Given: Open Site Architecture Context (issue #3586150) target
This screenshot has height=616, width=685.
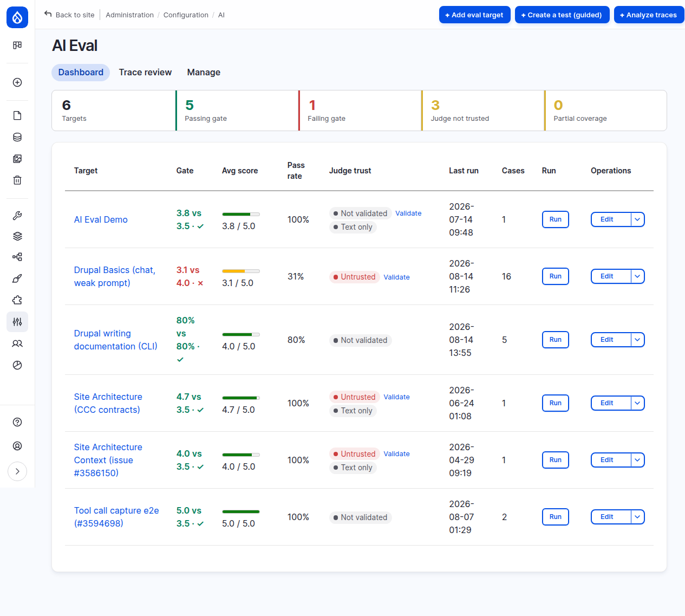Looking at the screenshot, I should click(x=108, y=460).
